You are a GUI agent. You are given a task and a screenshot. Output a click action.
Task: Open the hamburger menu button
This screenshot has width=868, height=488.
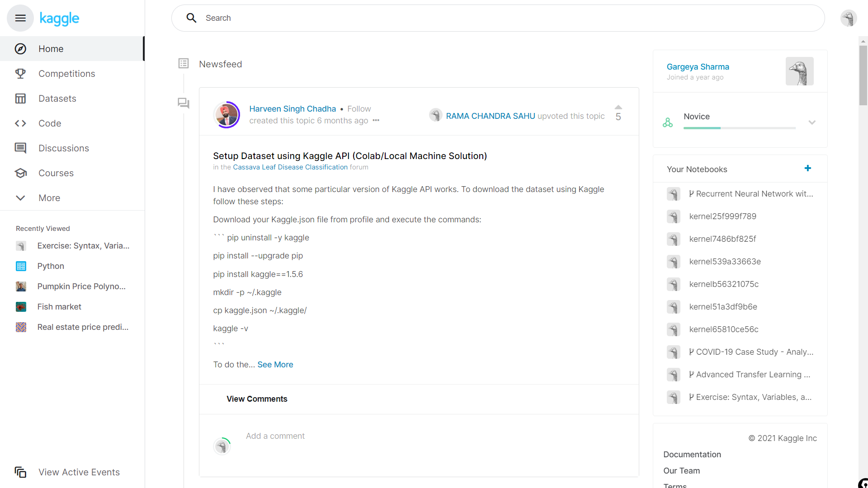[x=20, y=18]
